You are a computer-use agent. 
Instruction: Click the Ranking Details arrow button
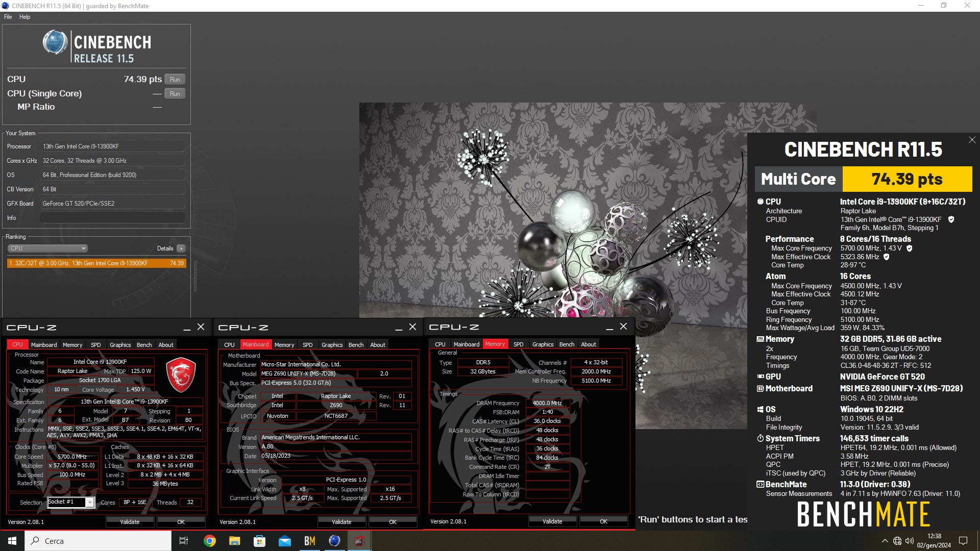coord(181,248)
